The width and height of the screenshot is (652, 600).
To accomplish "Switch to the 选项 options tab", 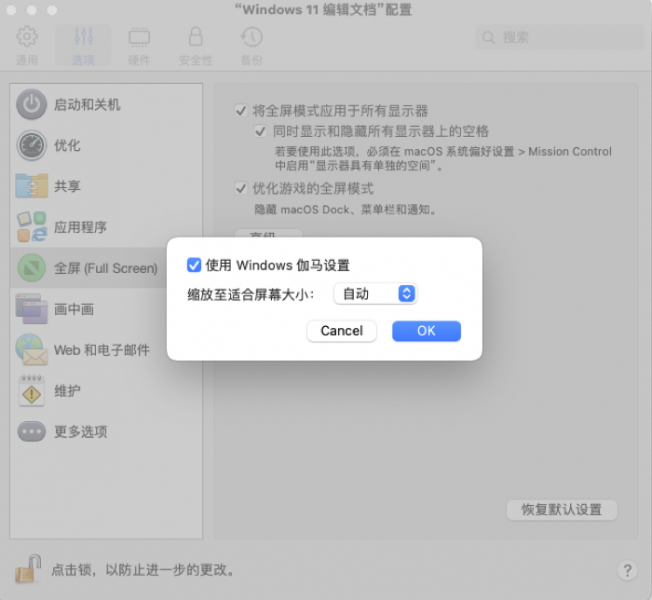I will [83, 45].
